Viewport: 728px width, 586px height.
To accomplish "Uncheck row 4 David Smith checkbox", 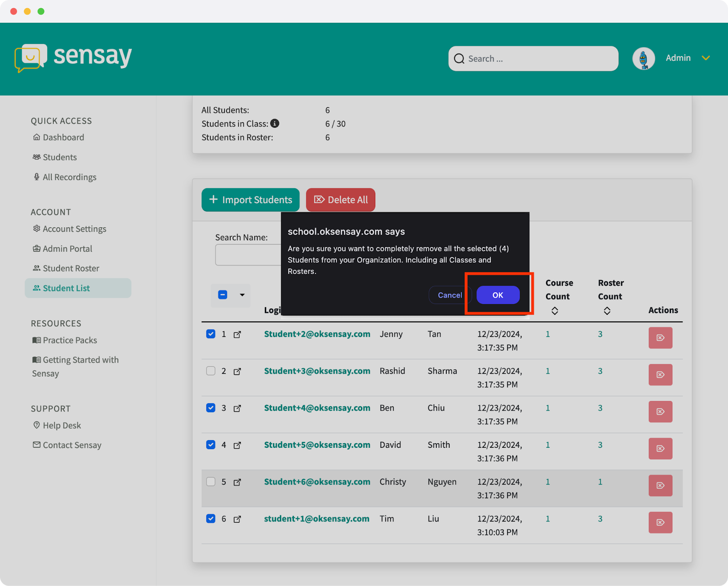I will (x=211, y=445).
